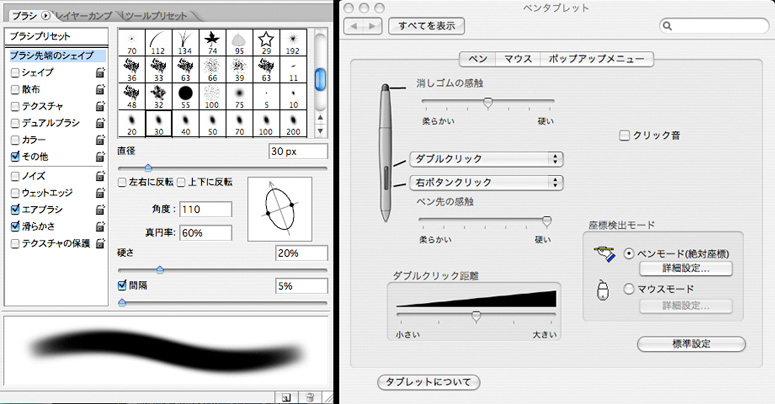Select the マウスモード radio button
Screen dimensions: 775x404
(x=628, y=289)
